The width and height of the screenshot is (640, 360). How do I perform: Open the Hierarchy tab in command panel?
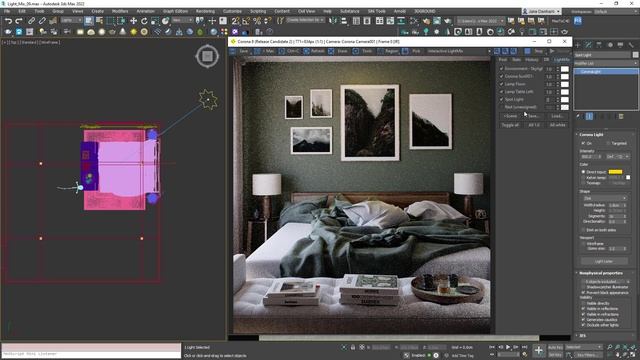[x=599, y=45]
